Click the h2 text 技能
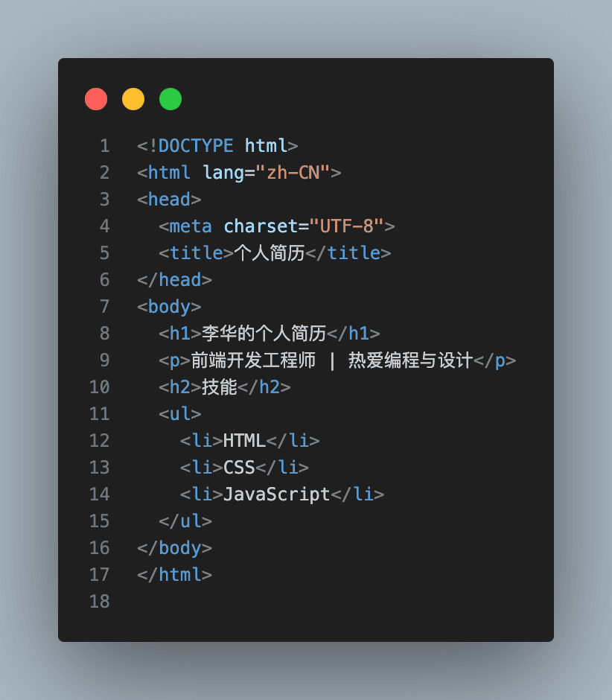The height and width of the screenshot is (700, 612). (x=219, y=387)
